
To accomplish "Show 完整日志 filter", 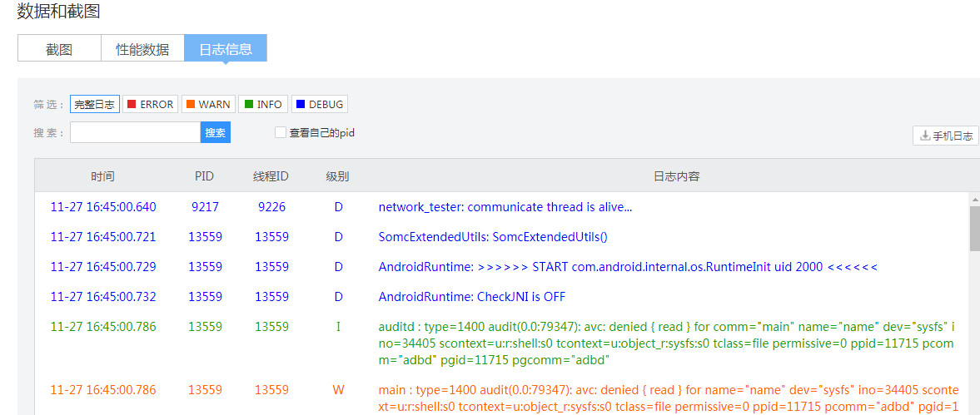I will (95, 104).
